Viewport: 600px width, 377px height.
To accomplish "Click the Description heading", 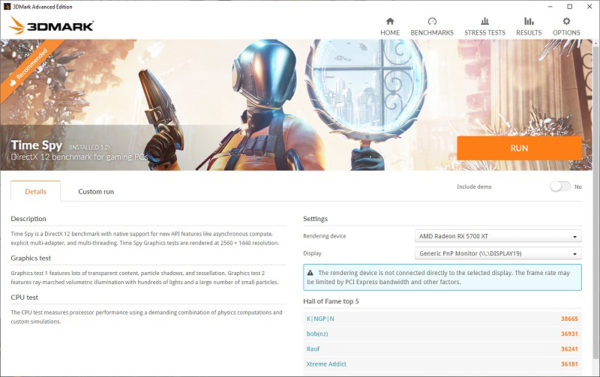I will 28,219.
